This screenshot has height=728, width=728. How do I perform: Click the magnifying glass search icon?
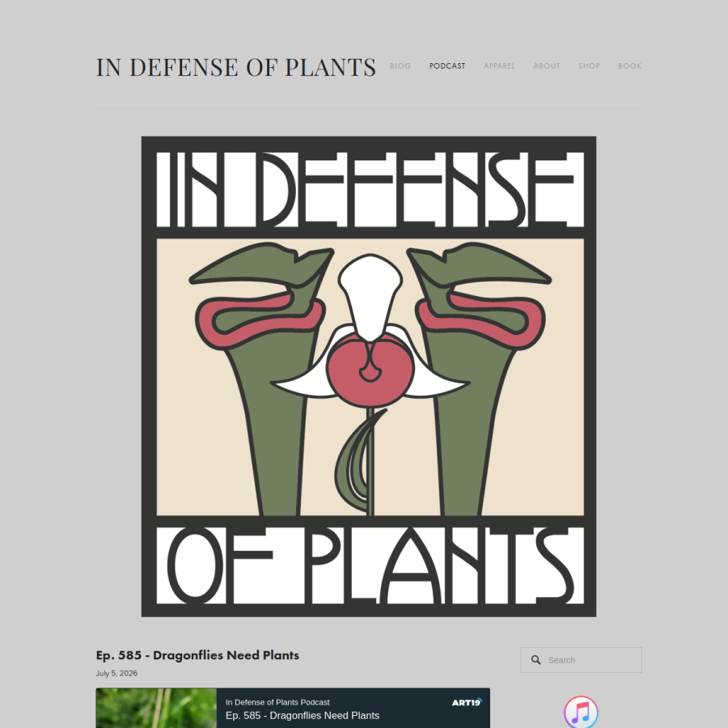[535, 660]
